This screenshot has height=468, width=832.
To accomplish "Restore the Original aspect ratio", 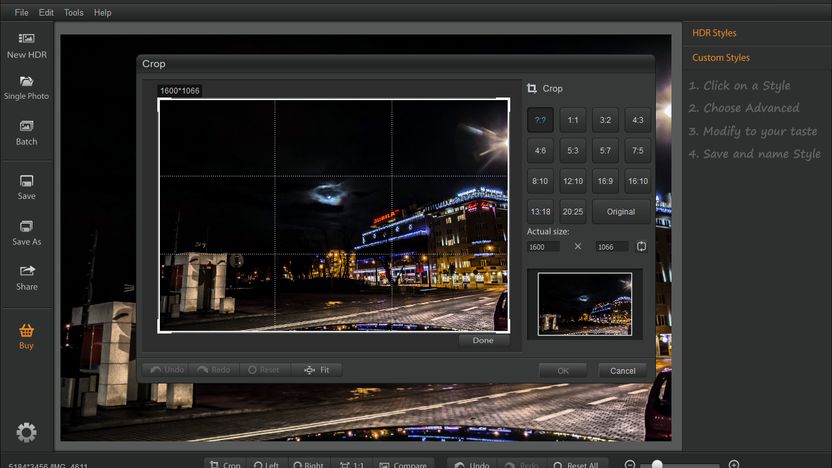I will coord(621,212).
